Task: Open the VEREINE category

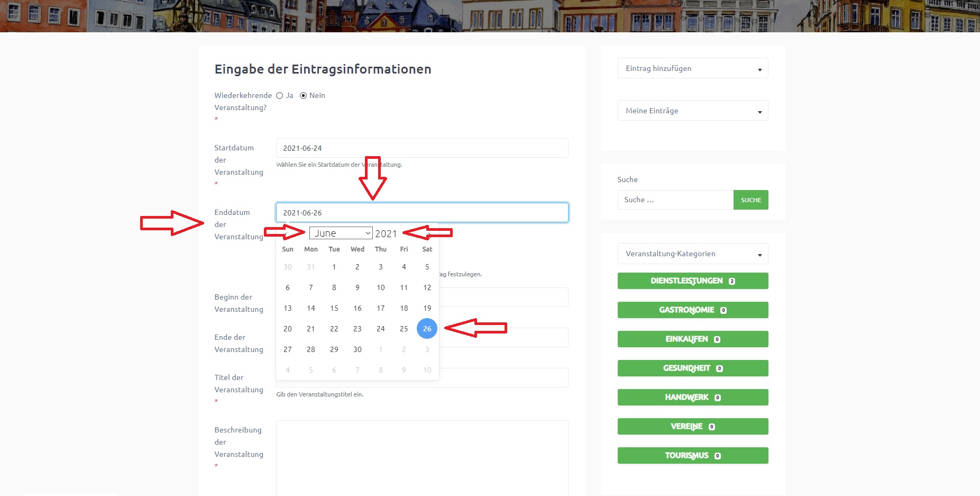Action: (692, 427)
